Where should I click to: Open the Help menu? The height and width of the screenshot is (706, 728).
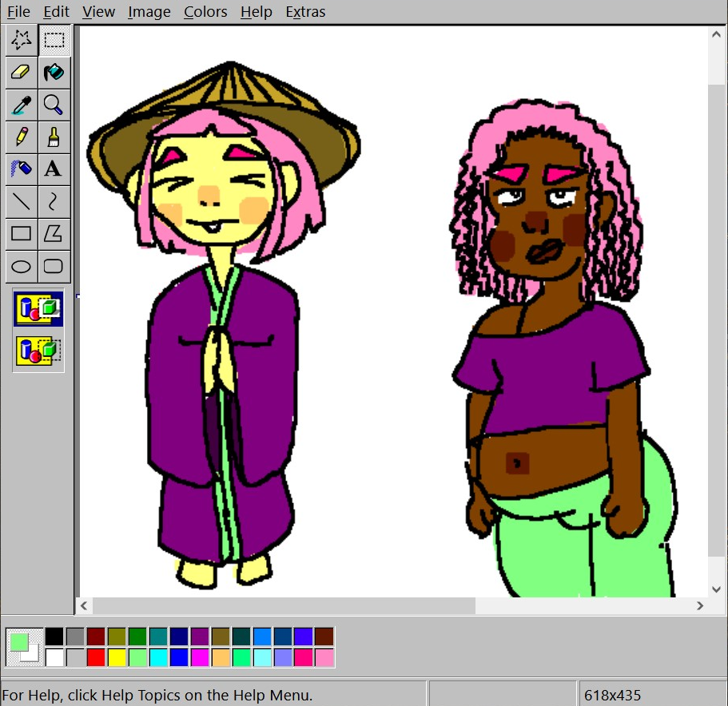click(257, 12)
